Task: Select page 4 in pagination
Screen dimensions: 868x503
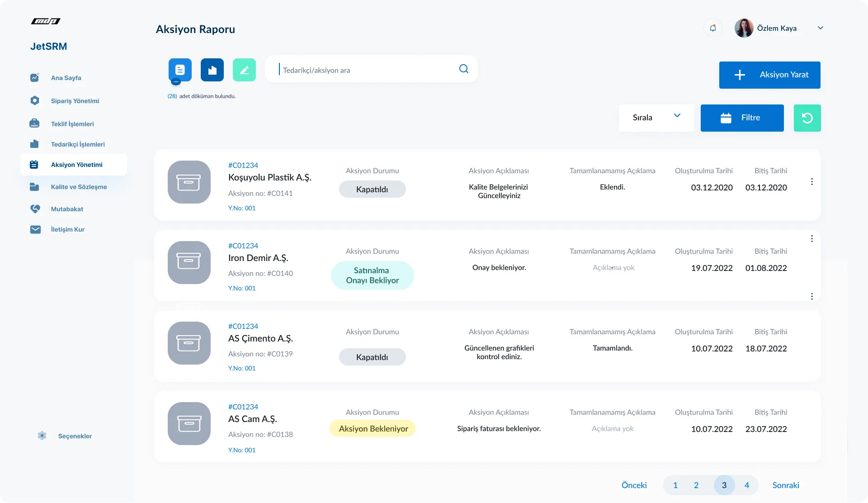Action: pos(746,485)
